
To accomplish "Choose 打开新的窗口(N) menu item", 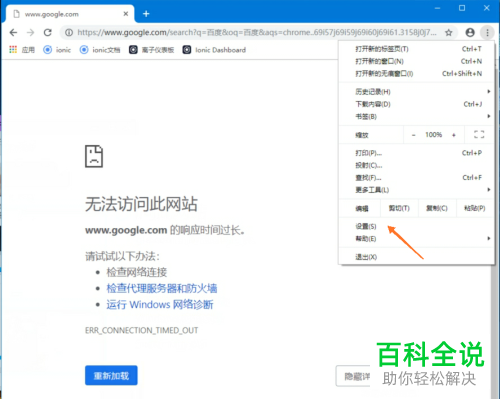I will tap(416, 61).
